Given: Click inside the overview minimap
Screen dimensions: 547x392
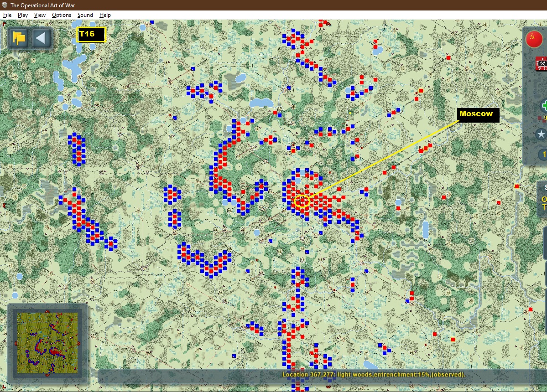Looking at the screenshot, I should [x=47, y=343].
